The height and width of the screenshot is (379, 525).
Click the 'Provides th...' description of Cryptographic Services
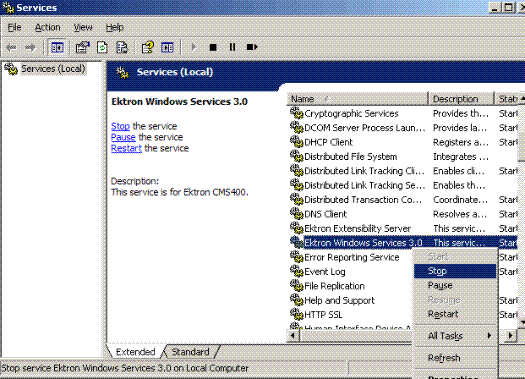pyautogui.click(x=461, y=113)
